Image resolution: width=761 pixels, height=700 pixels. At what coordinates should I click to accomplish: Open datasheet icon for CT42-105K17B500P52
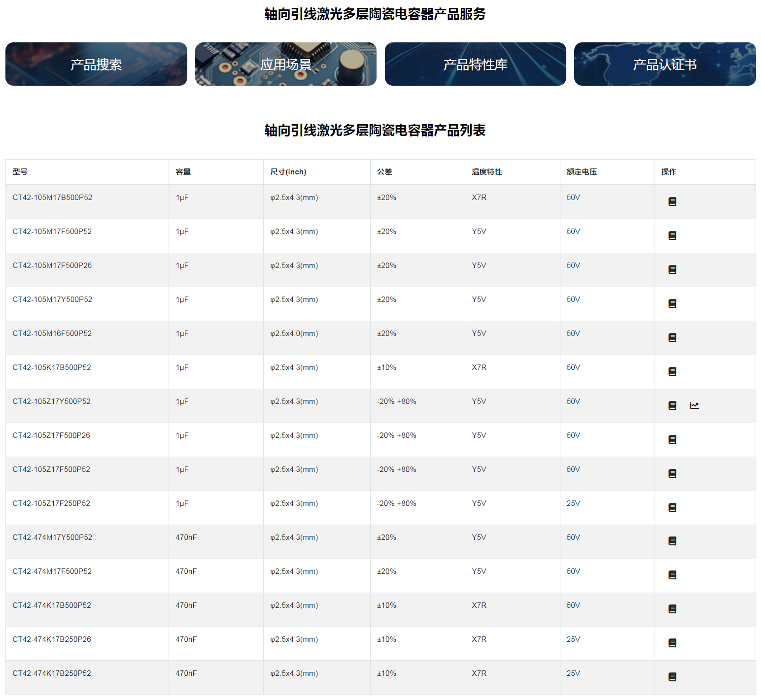coord(672,371)
